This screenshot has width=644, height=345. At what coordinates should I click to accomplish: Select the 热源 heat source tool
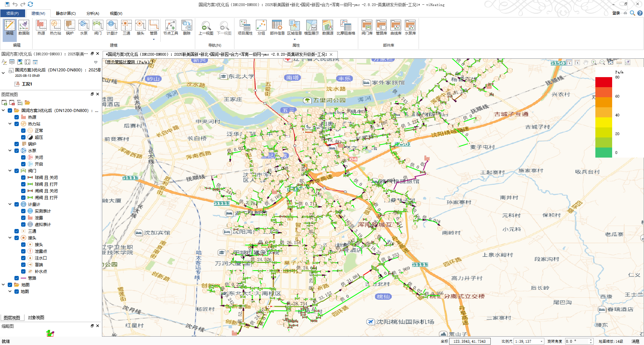click(x=41, y=27)
